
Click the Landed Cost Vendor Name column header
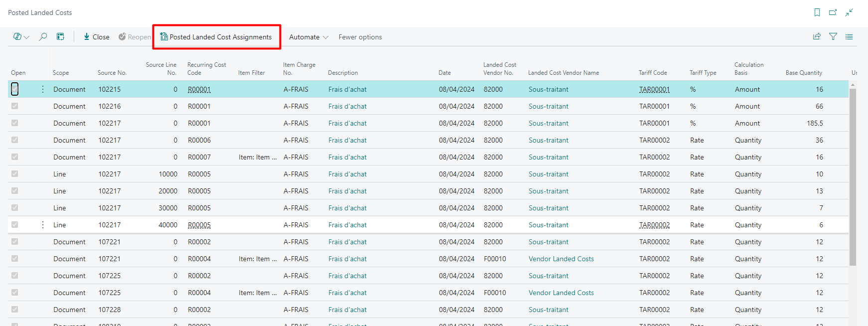coord(564,73)
